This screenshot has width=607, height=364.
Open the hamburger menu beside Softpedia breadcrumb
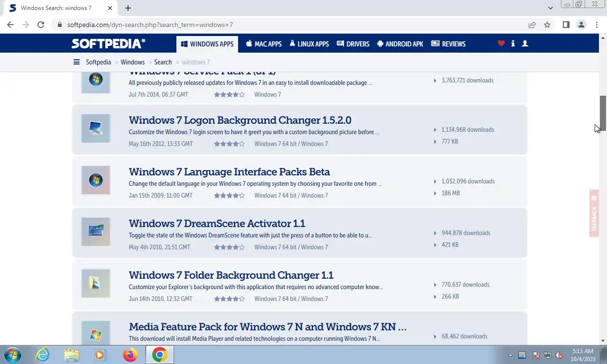pos(76,62)
